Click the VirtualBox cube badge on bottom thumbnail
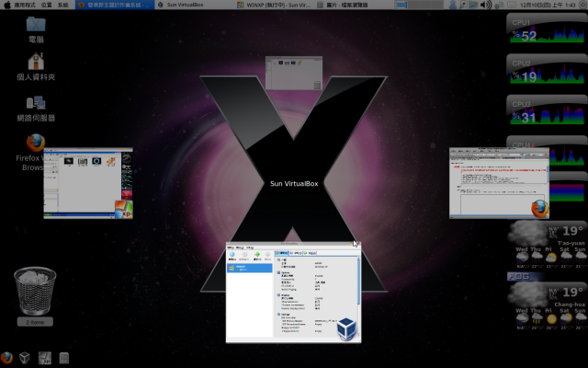588x368 pixels. [346, 329]
